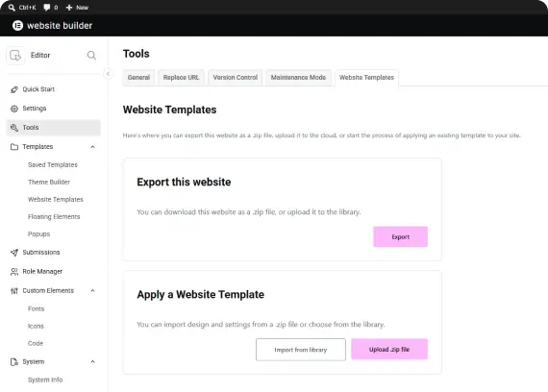The height and width of the screenshot is (392, 548).
Task: Click the Submissions paper plane icon
Action: [x=14, y=253]
